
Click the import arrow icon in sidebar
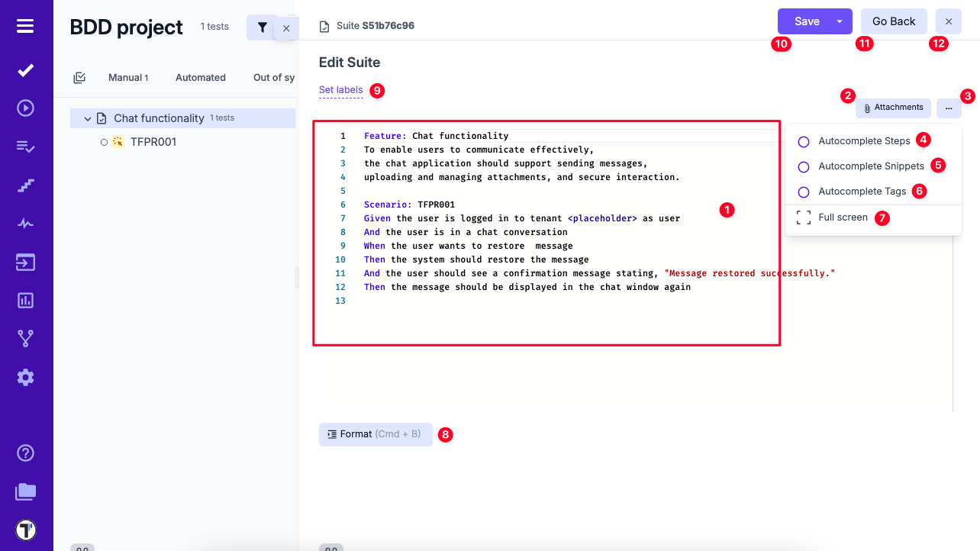coord(25,263)
